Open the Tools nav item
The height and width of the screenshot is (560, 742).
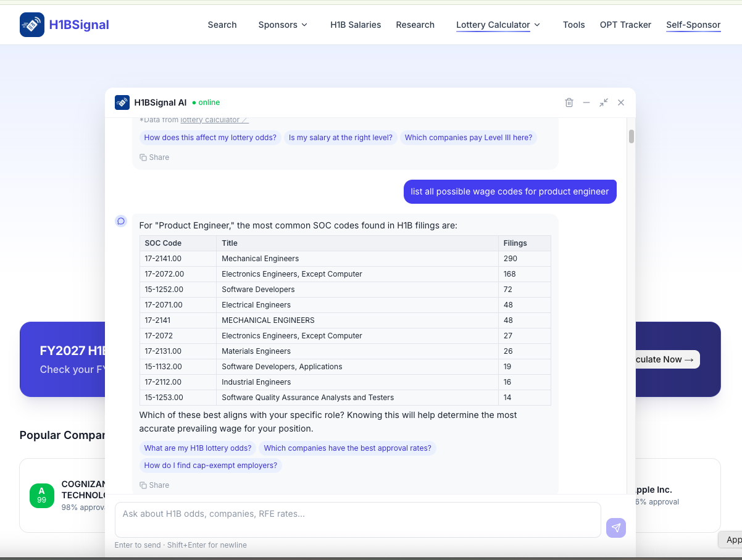click(x=574, y=25)
